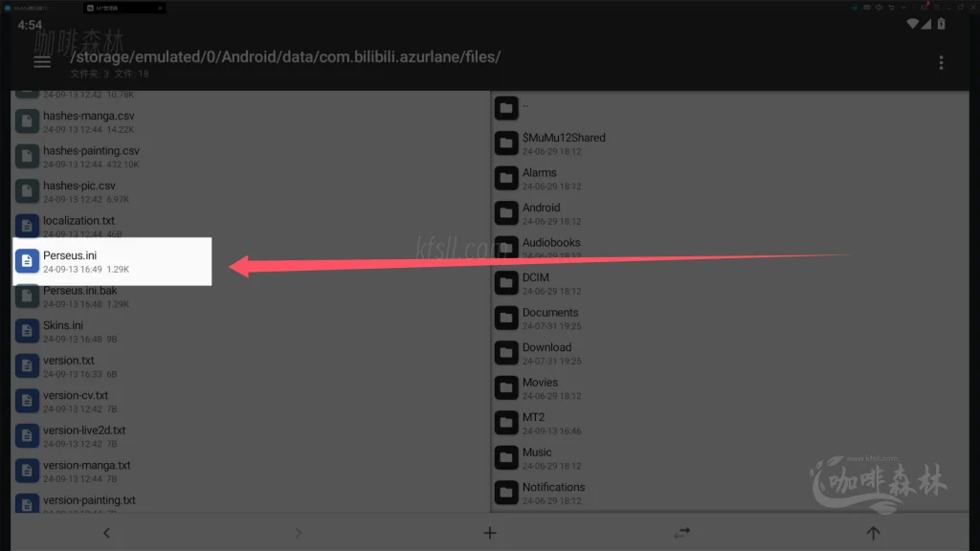
Task: Open the Skins.ini file
Action: 250,332
